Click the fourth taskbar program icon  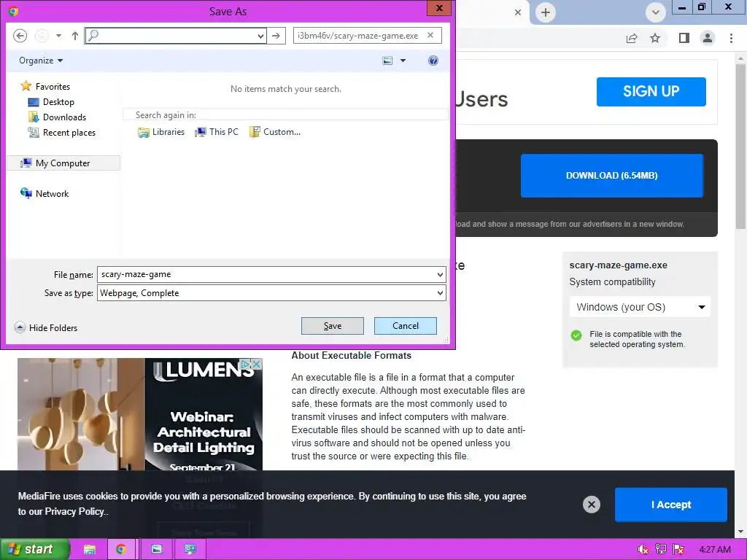pos(190,550)
